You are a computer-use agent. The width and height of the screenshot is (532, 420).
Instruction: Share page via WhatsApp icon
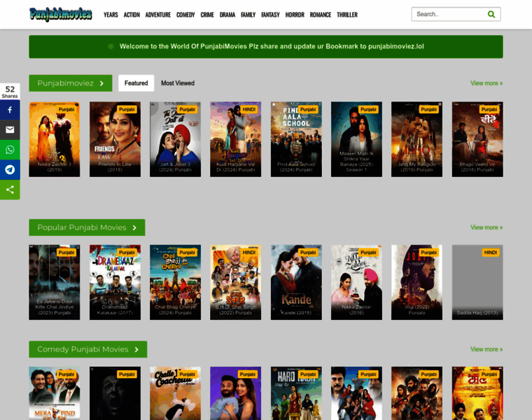[x=10, y=150]
